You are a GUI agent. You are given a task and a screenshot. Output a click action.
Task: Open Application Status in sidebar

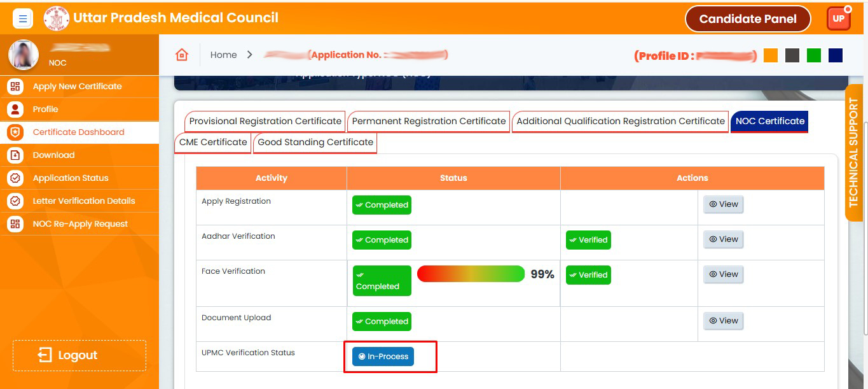click(70, 178)
